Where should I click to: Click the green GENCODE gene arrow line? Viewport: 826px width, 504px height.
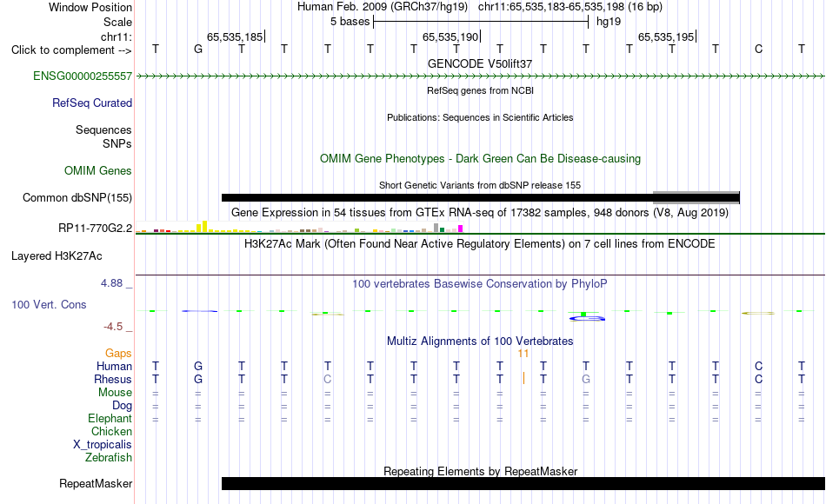[x=480, y=76]
